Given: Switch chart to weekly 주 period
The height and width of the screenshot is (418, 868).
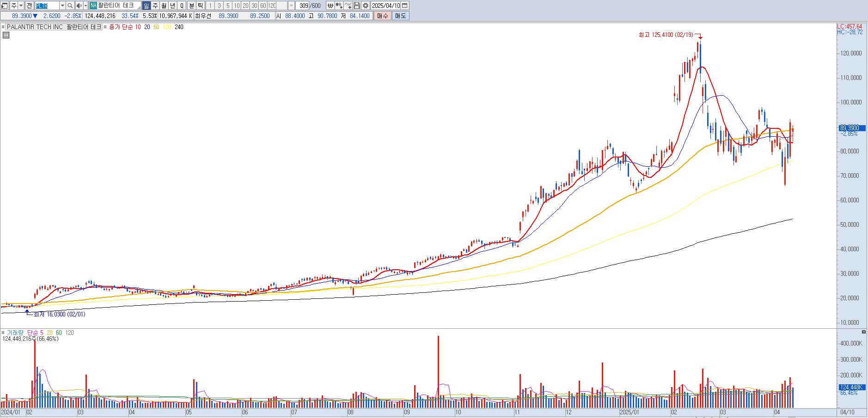Looking at the screenshot, I should [x=155, y=6].
